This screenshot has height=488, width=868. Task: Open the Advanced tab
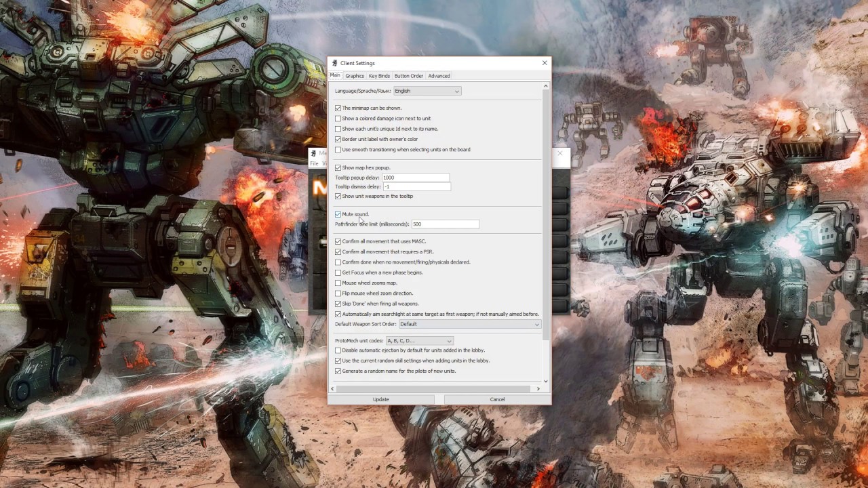[439, 76]
